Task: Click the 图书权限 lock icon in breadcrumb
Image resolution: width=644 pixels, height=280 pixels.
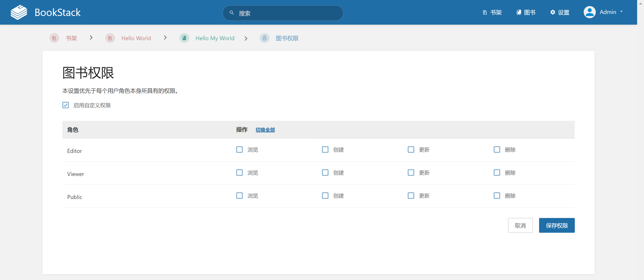Action: click(264, 38)
